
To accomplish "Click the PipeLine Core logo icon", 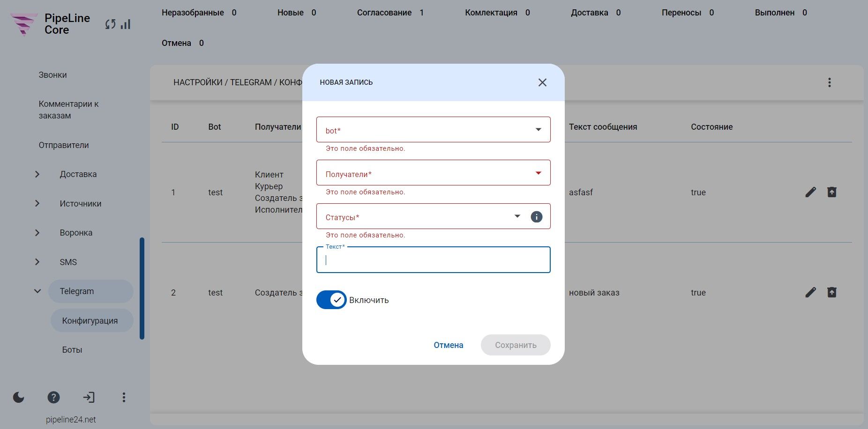I will pos(23,24).
